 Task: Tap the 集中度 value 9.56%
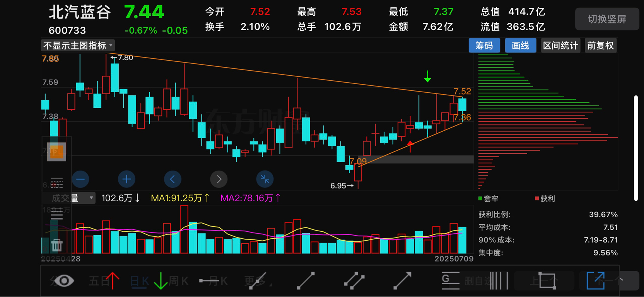(605, 253)
